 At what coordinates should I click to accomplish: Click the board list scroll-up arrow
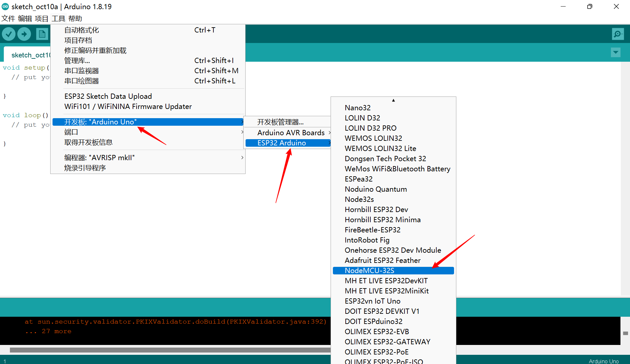coord(393,100)
